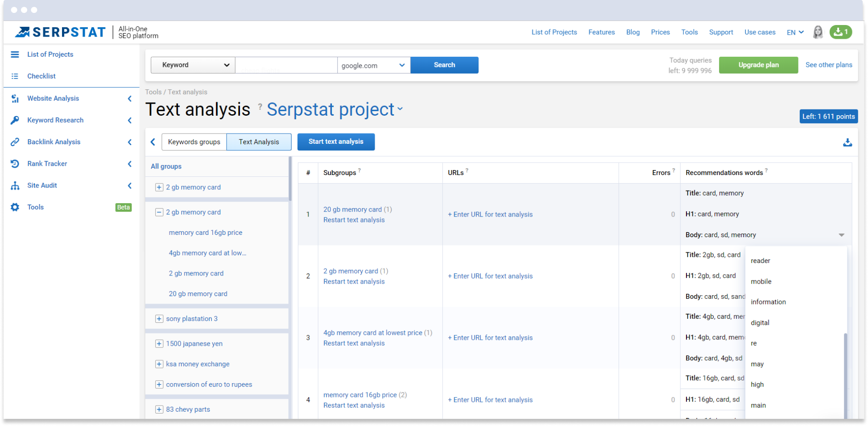Click the Tools gear icon

15,207
